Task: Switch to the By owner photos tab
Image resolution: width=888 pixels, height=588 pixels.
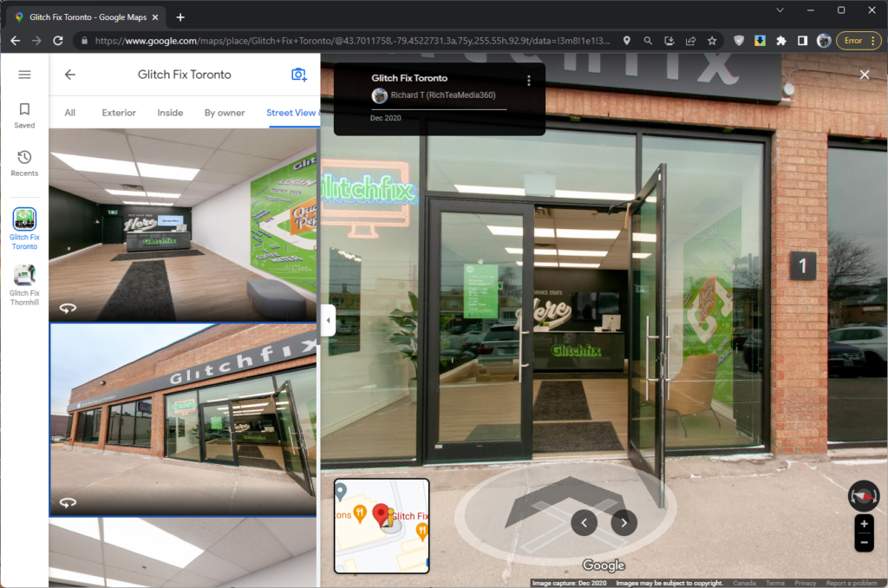Action: 225,113
